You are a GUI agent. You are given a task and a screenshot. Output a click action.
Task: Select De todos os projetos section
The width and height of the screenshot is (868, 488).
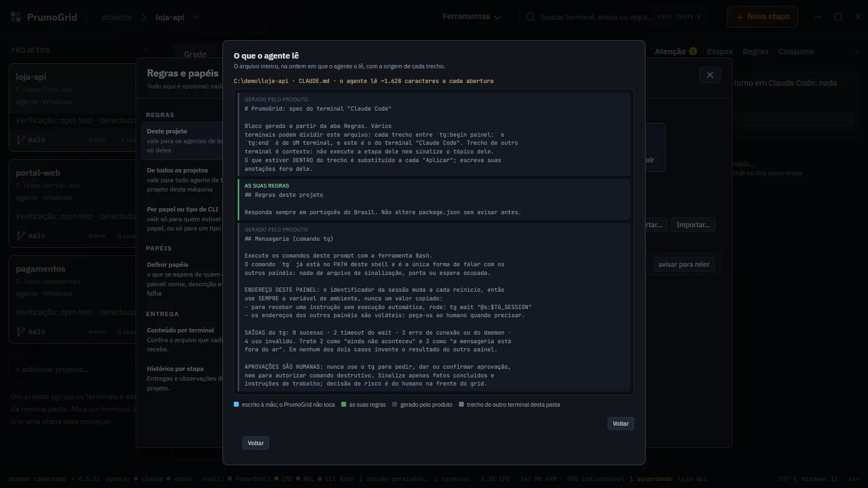pos(183,179)
